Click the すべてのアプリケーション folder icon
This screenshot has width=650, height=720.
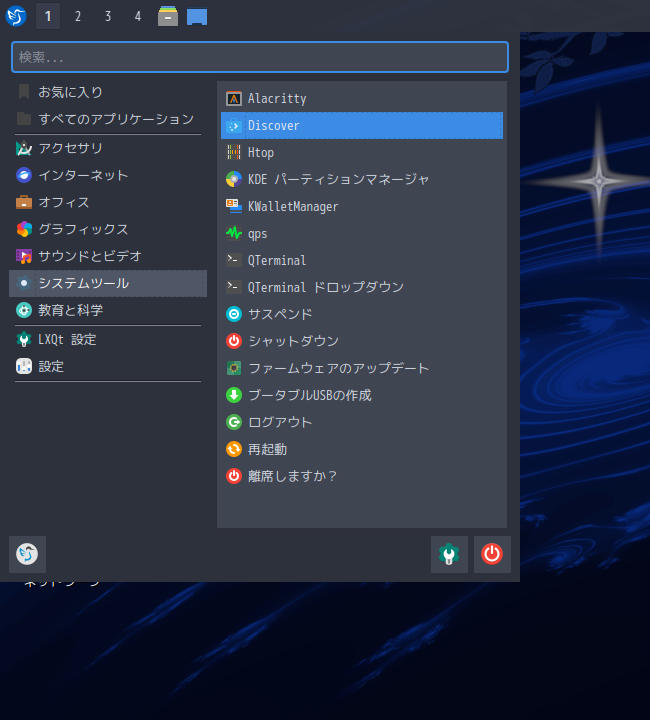click(x=24, y=119)
